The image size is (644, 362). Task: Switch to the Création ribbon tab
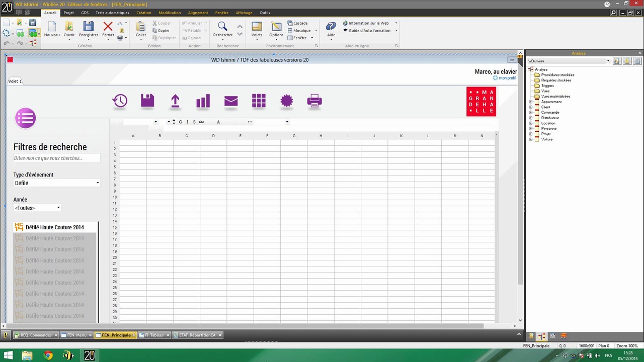point(144,13)
